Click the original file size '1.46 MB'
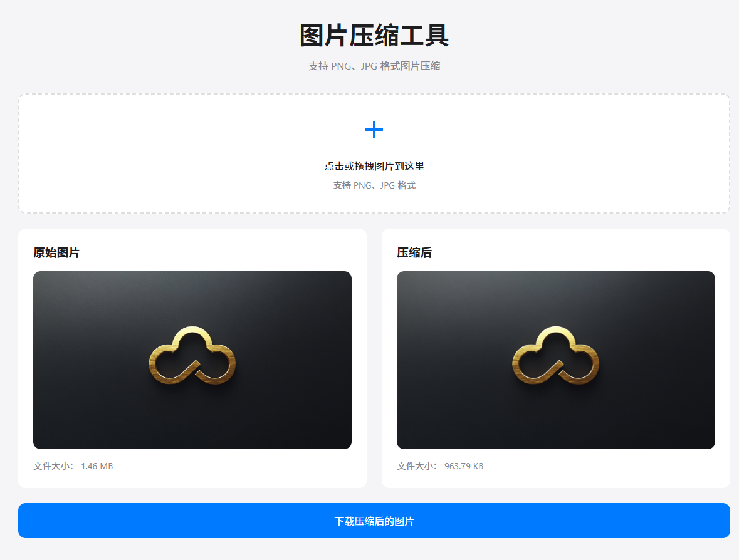The height and width of the screenshot is (560, 739). [97, 466]
